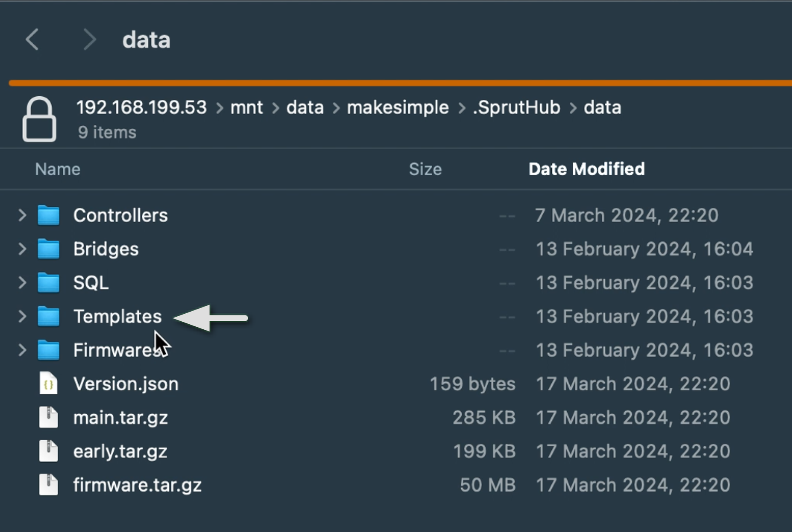The height and width of the screenshot is (532, 792).
Task: Go to .SprutHub in the path bar
Action: pos(516,108)
